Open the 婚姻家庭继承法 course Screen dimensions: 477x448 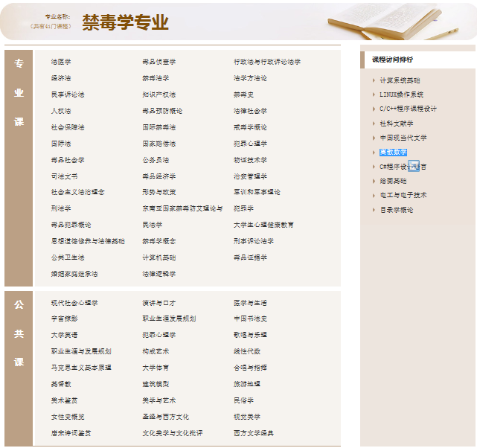click(x=74, y=274)
